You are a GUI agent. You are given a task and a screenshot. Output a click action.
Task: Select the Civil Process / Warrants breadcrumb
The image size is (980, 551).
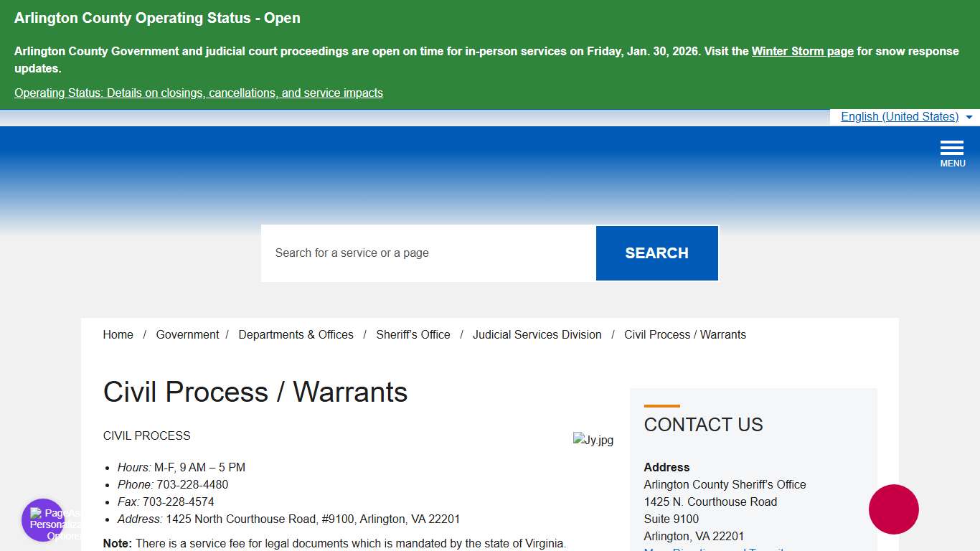point(684,334)
